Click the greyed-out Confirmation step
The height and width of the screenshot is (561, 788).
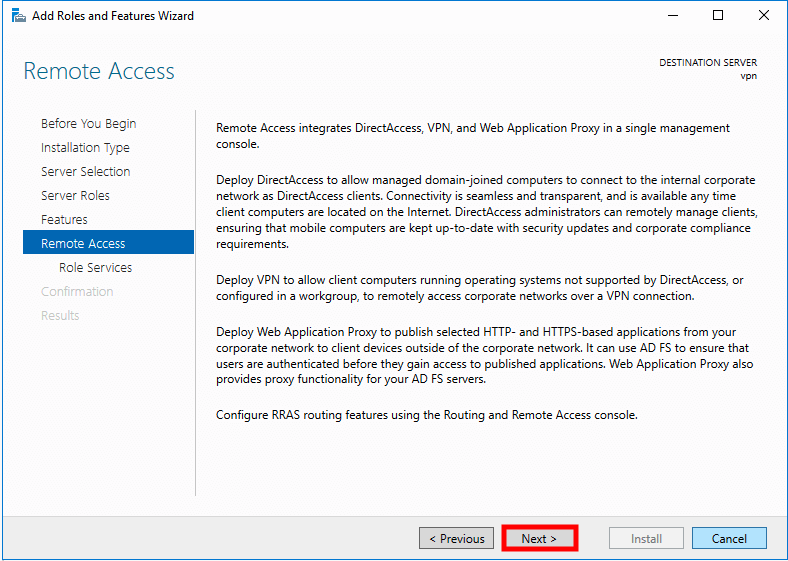click(x=77, y=292)
